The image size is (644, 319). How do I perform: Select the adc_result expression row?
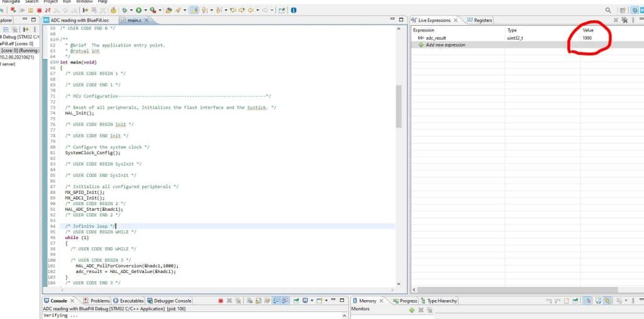528,38
